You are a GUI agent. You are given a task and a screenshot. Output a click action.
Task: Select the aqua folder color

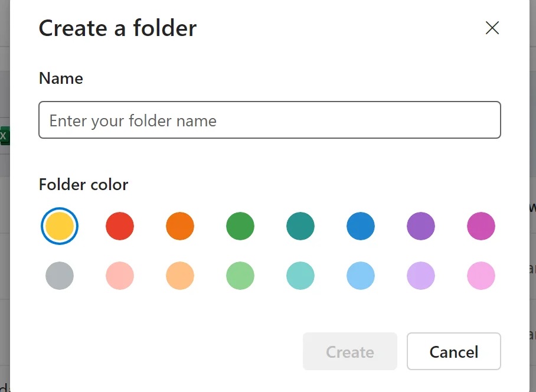tap(300, 276)
